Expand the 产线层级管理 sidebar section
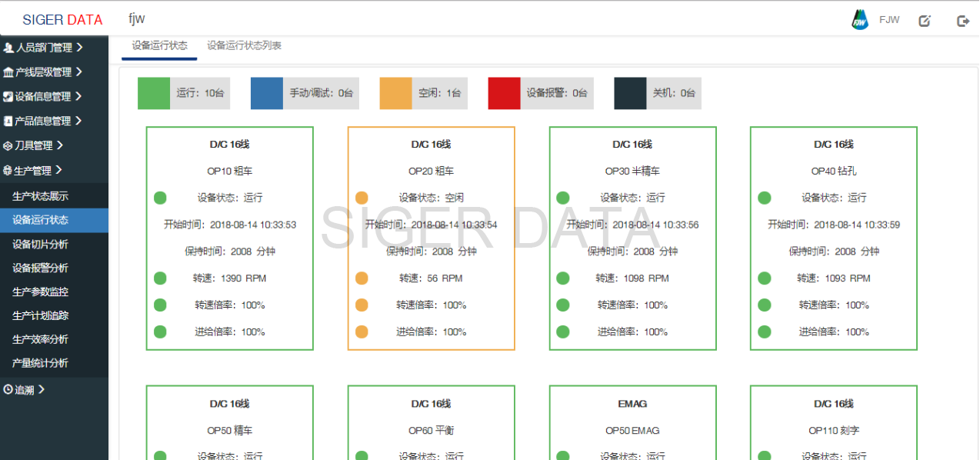 (44, 72)
